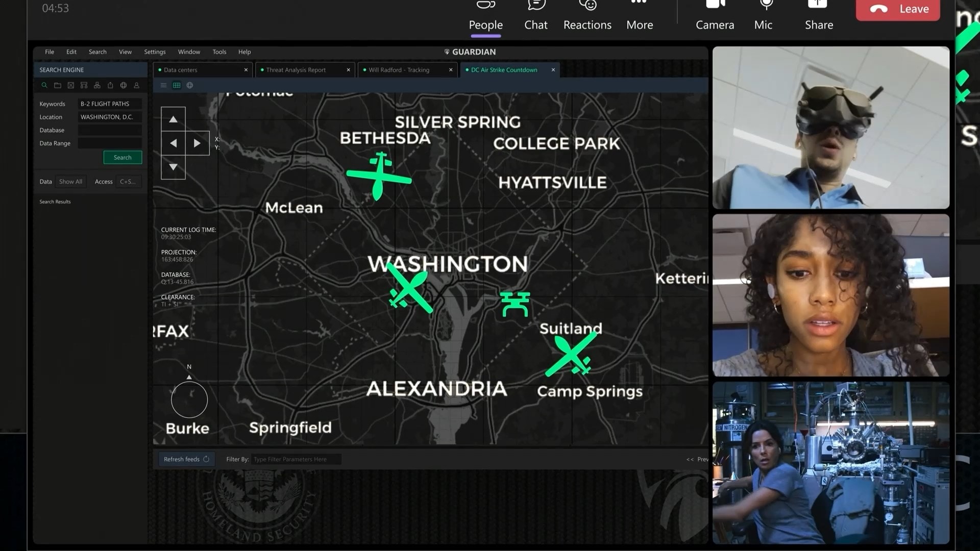Click the Keywords field with B-2 FLIGHT PATHS

coord(110,104)
